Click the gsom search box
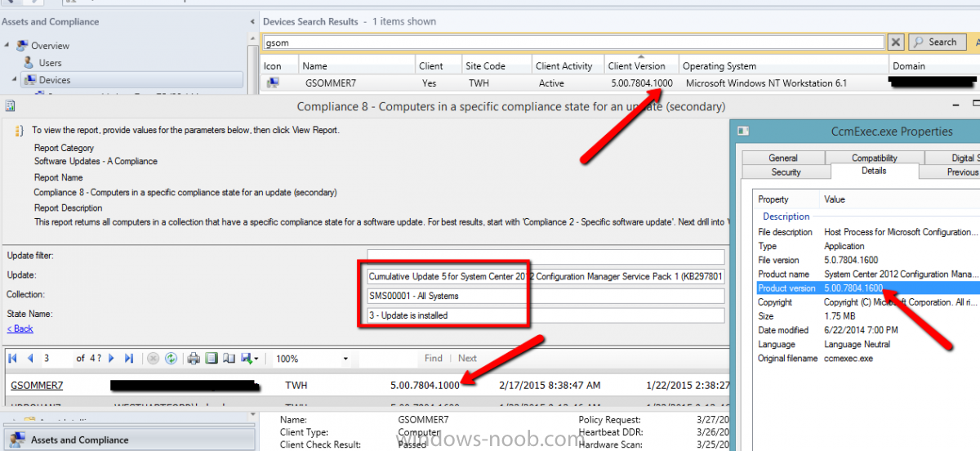 coord(573,42)
